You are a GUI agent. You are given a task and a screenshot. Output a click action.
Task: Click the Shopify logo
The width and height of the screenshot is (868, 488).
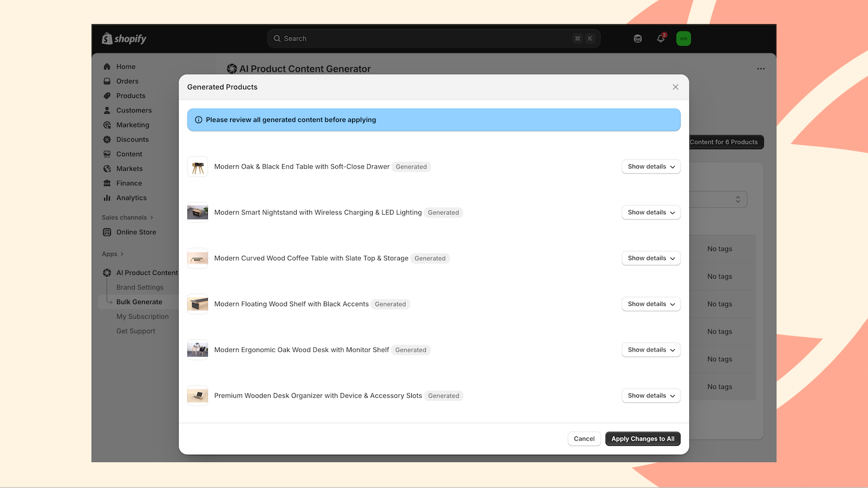tap(123, 38)
